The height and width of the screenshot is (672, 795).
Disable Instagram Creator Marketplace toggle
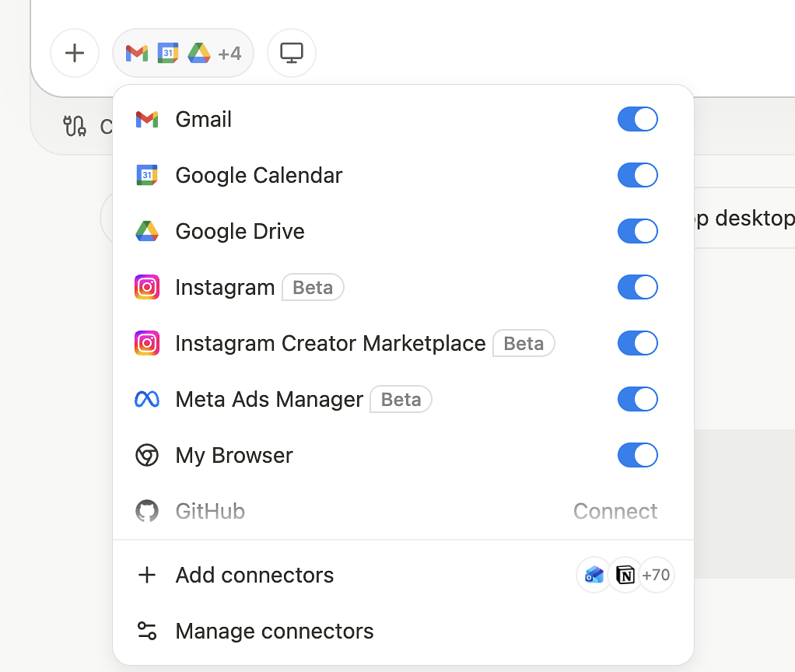click(637, 343)
